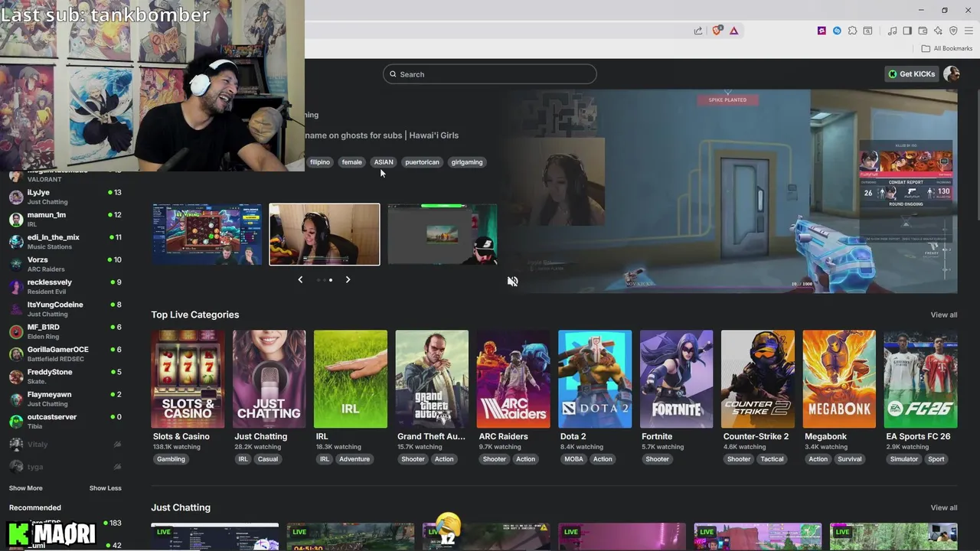Image resolution: width=980 pixels, height=551 pixels.
Task: Click the Survival tag under Megabonk
Action: click(x=849, y=459)
